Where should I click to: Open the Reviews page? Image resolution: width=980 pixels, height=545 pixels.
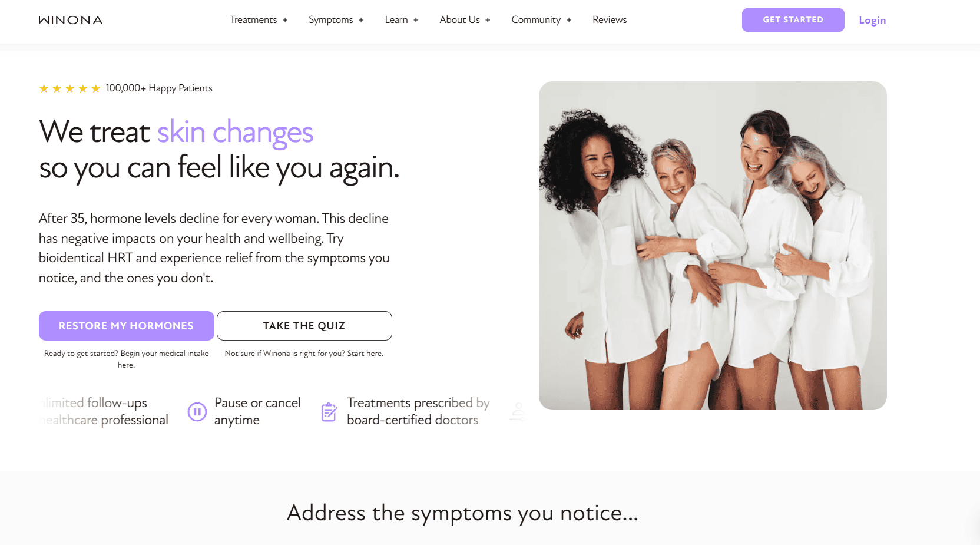click(610, 20)
